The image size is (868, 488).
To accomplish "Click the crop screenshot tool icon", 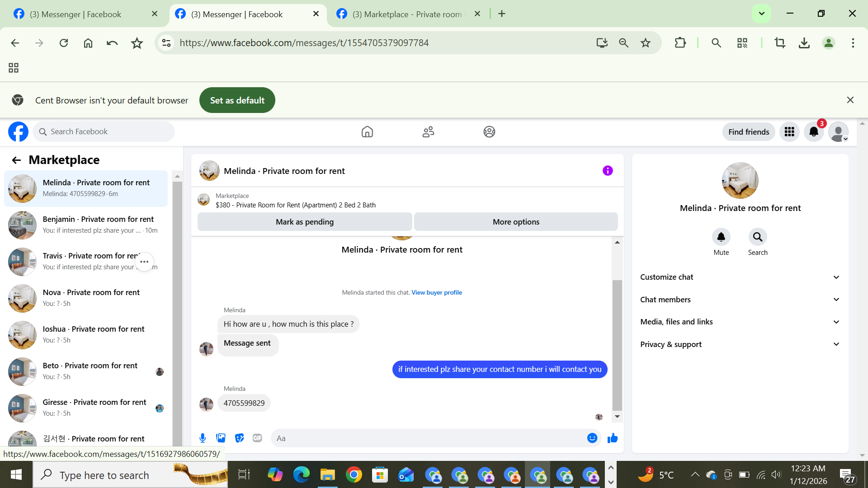I will coord(780,43).
